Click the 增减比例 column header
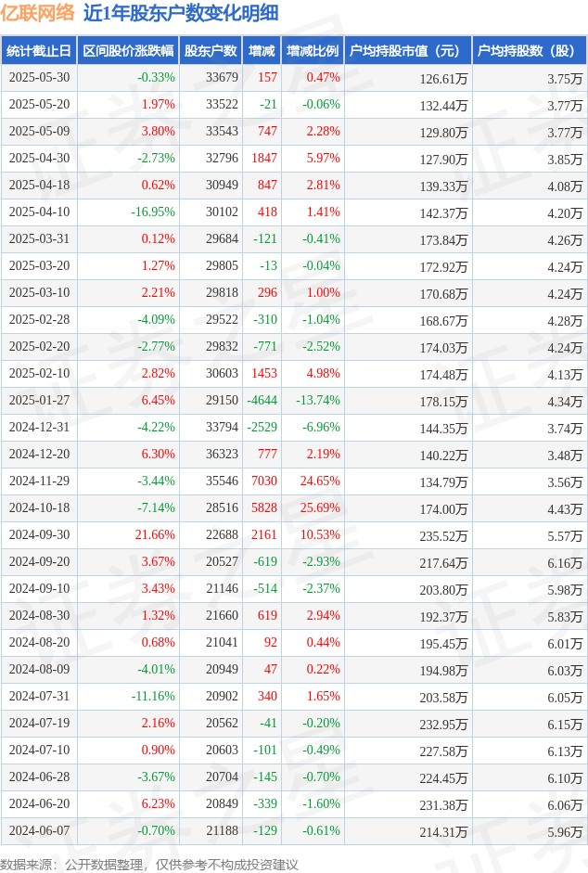This screenshot has height=873, width=588. (313, 51)
